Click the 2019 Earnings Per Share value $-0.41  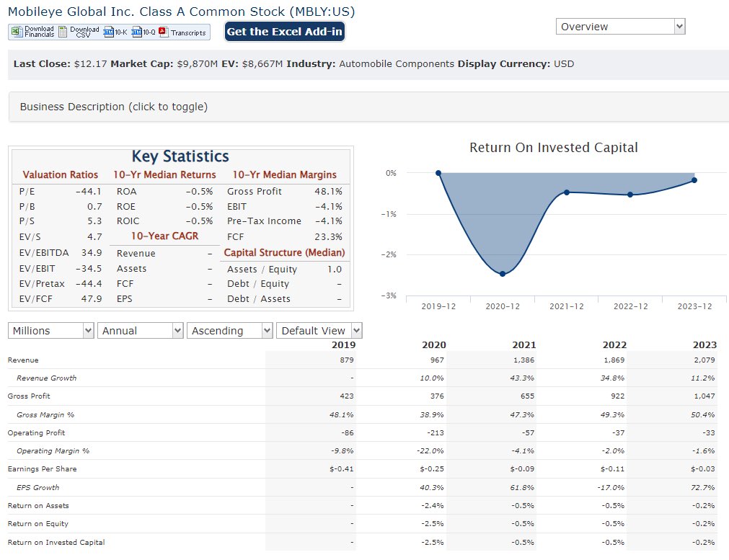coord(342,469)
